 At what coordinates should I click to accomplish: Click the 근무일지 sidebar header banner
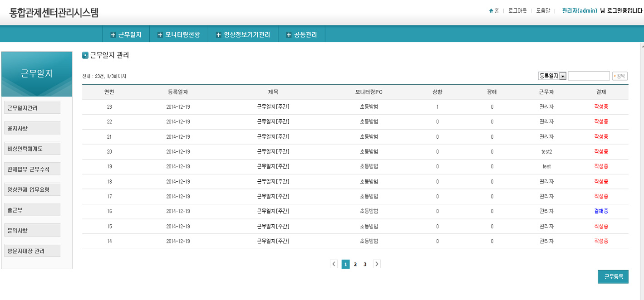coord(37,74)
